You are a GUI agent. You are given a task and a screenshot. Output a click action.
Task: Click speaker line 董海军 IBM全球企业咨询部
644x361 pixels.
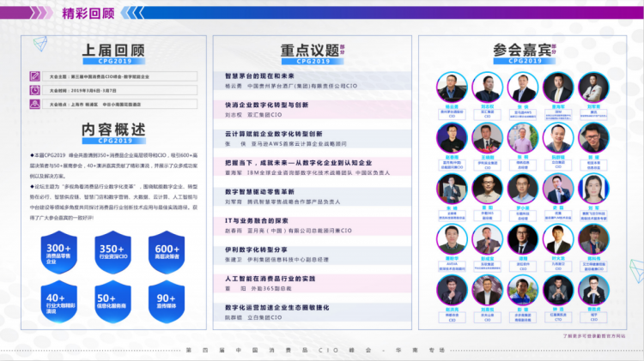(307, 172)
